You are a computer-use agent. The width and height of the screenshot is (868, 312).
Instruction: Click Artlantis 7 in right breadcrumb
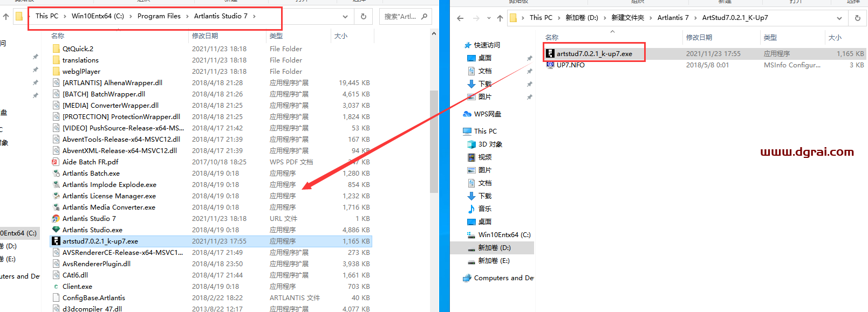click(673, 18)
